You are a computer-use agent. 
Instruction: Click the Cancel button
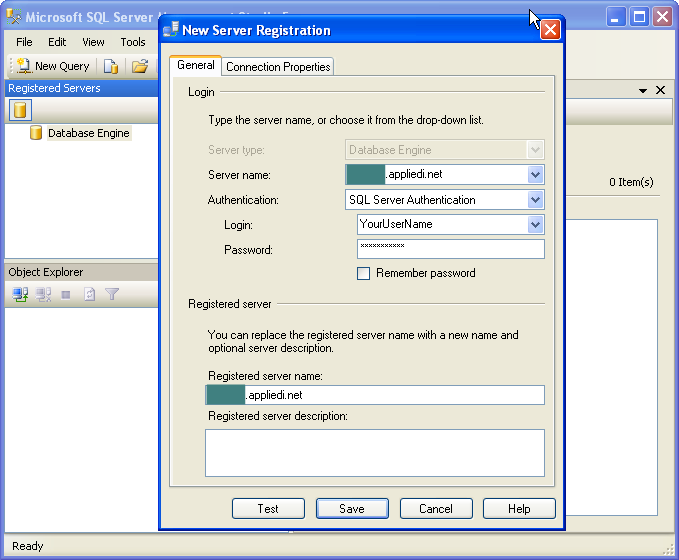[436, 508]
